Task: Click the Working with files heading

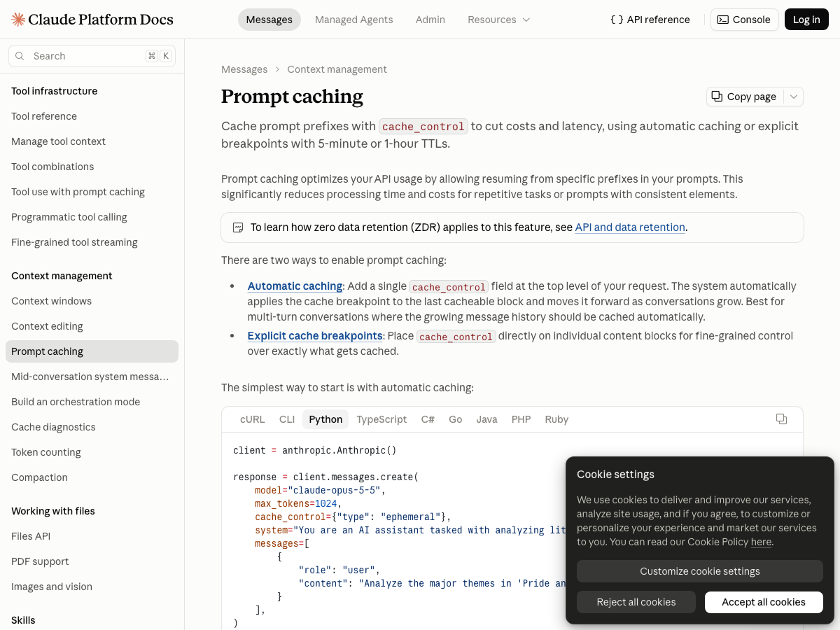Action: (53, 511)
